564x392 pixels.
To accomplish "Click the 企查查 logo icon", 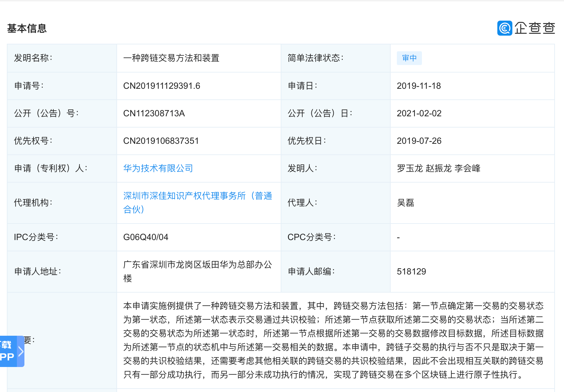I will pos(505,28).
